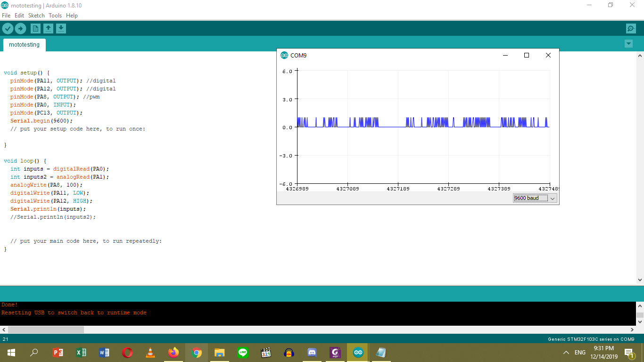Click the 'pinMode(PC13, OUTPUT);' line

(x=46, y=113)
